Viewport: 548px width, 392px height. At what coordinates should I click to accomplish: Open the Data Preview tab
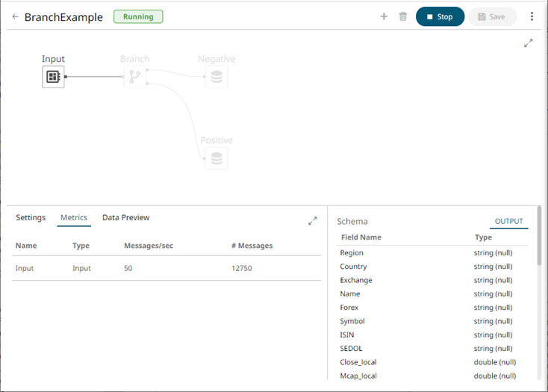click(x=125, y=218)
